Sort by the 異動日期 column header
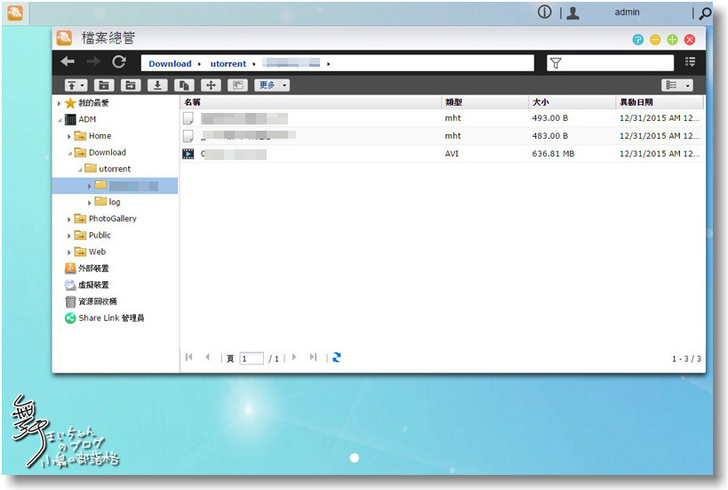This screenshot has width=728, height=490. pyautogui.click(x=659, y=102)
